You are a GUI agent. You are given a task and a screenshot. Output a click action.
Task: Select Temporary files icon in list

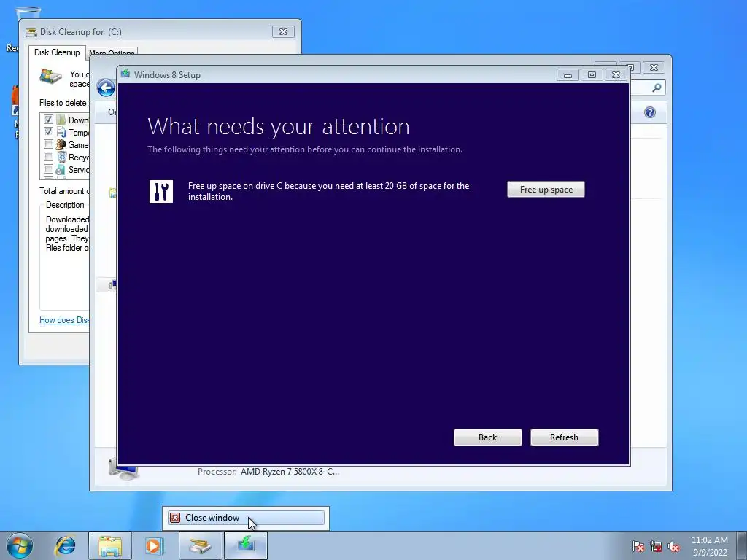(x=61, y=132)
